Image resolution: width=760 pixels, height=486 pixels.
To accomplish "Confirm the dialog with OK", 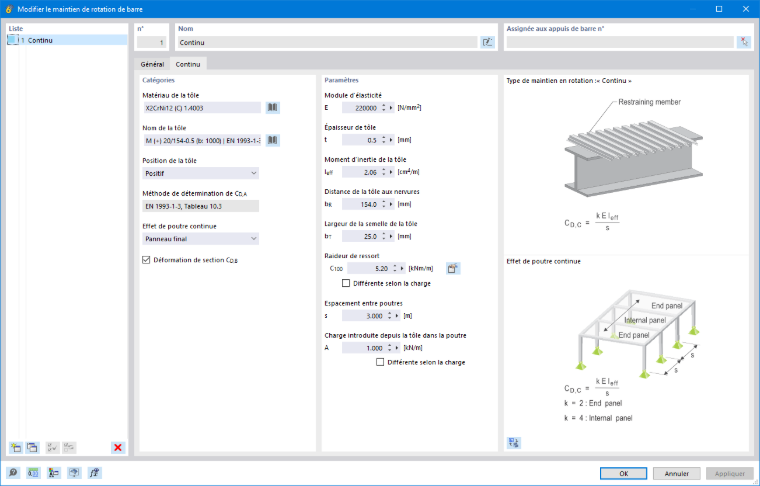I will pos(623,473).
